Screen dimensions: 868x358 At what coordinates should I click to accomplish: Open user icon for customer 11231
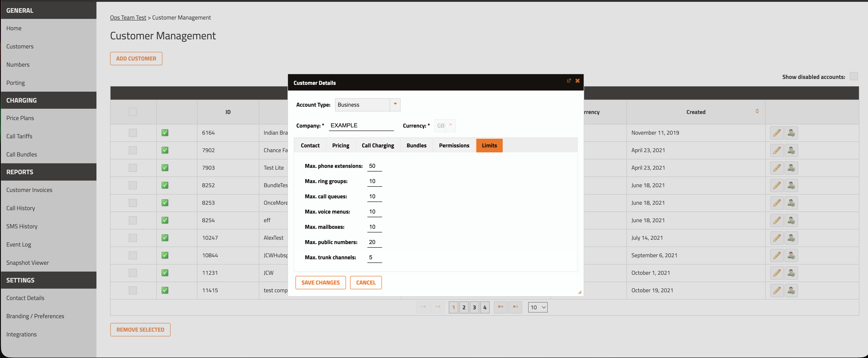tap(791, 273)
